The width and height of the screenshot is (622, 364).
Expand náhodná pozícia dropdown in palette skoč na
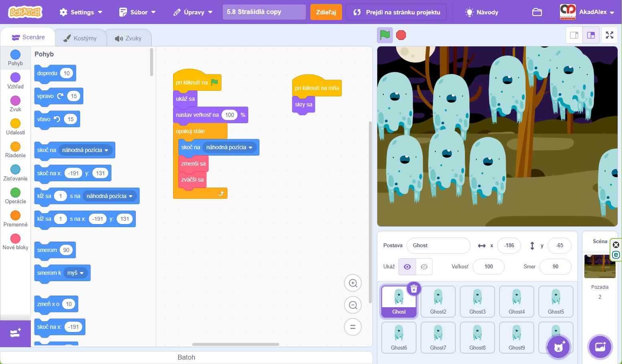coord(85,150)
